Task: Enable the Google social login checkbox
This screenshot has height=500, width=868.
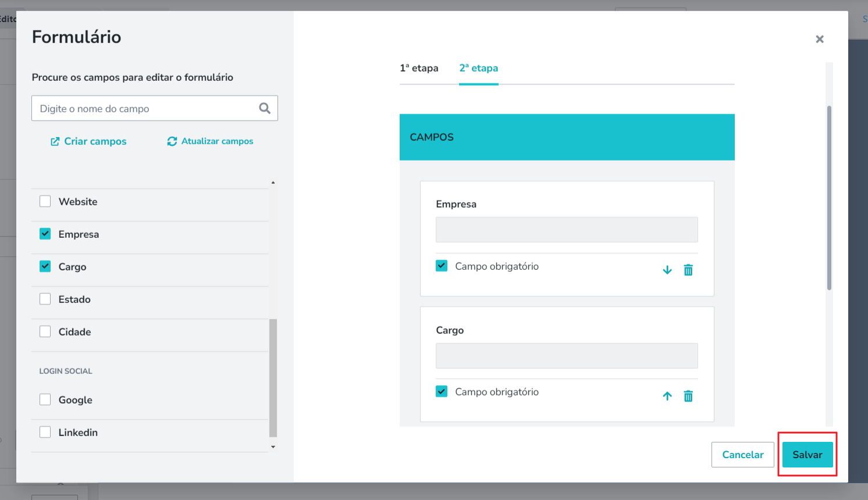Action: pyautogui.click(x=45, y=399)
